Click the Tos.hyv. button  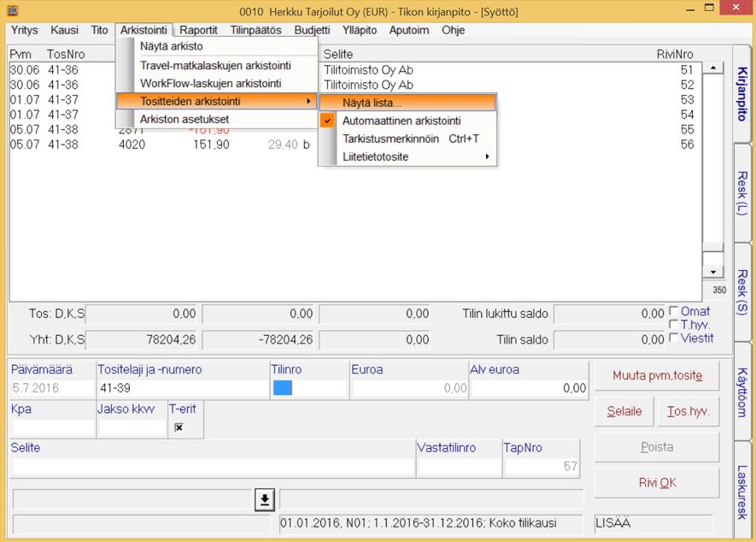(x=688, y=411)
